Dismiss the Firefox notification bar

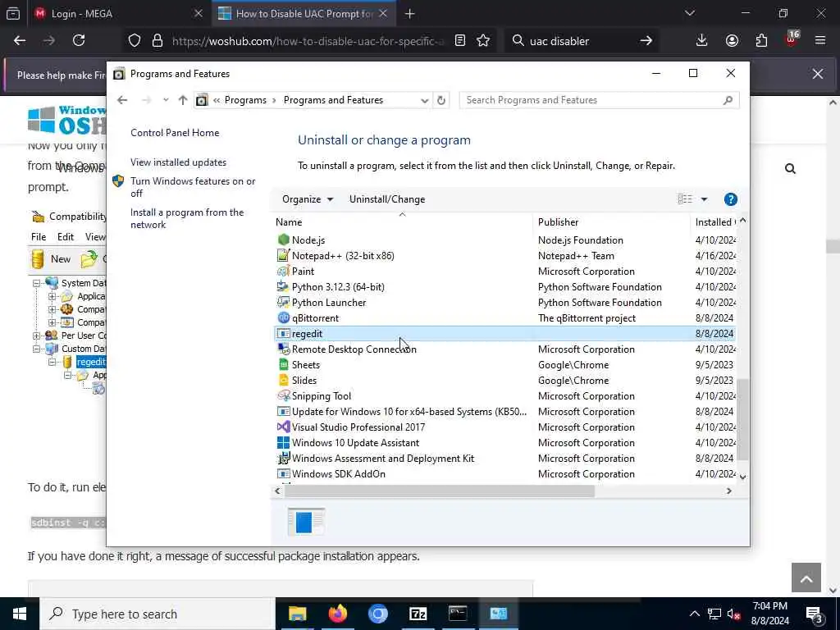(x=818, y=74)
